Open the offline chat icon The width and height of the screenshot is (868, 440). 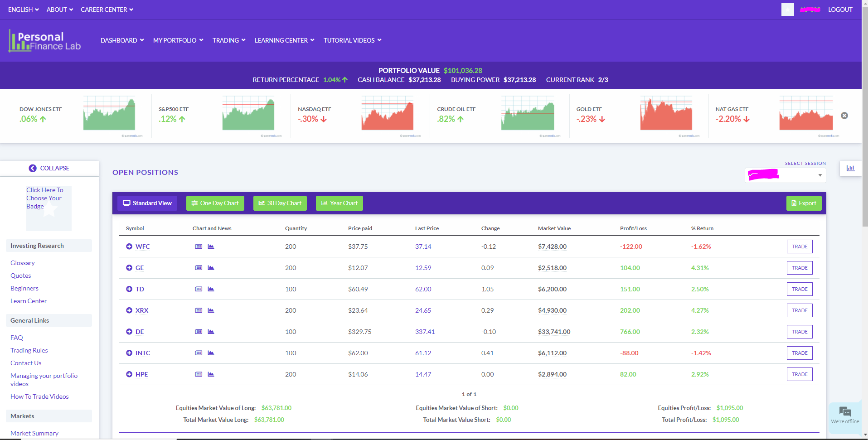[845, 411]
